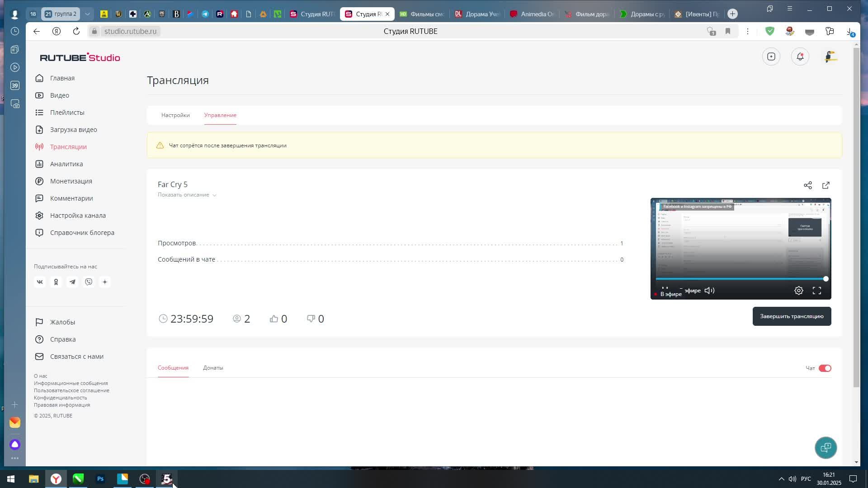The height and width of the screenshot is (488, 868).
Task: Select the группа 2 tab group
Action: click(61, 14)
